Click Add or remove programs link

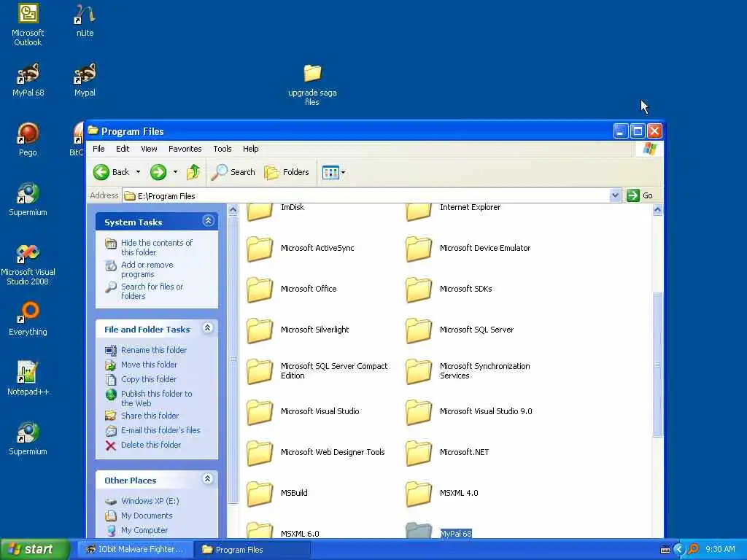pos(147,270)
